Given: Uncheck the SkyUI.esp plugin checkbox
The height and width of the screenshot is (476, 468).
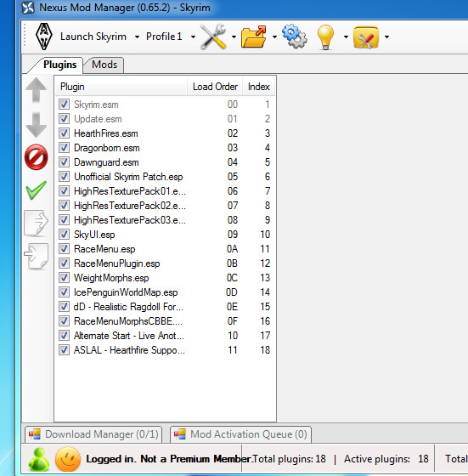Looking at the screenshot, I should (64, 235).
